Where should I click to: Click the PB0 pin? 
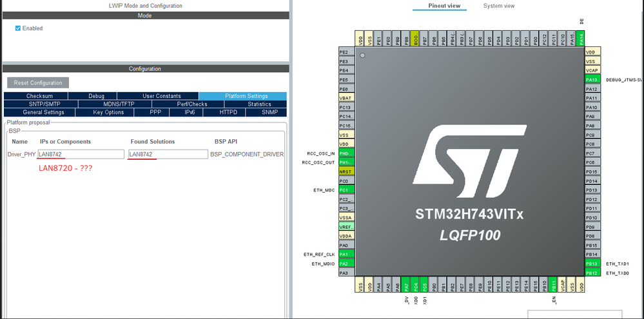[434, 284]
